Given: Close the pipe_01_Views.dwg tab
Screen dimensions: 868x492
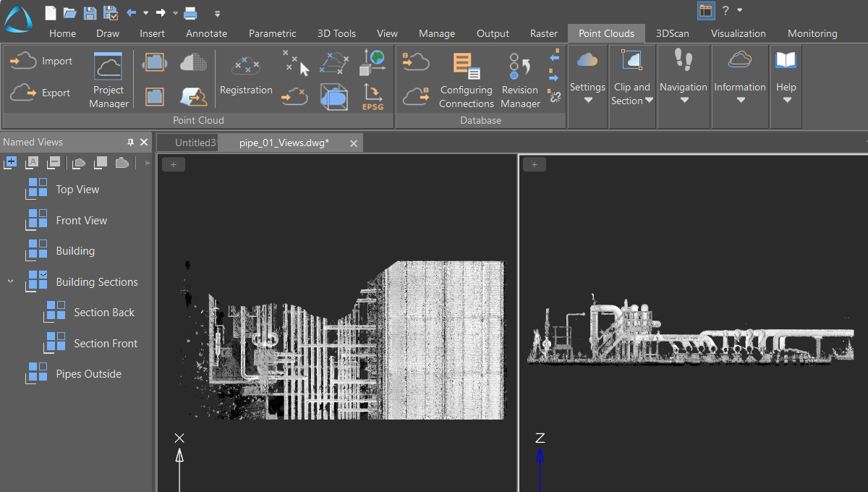Looking at the screenshot, I should pos(354,143).
